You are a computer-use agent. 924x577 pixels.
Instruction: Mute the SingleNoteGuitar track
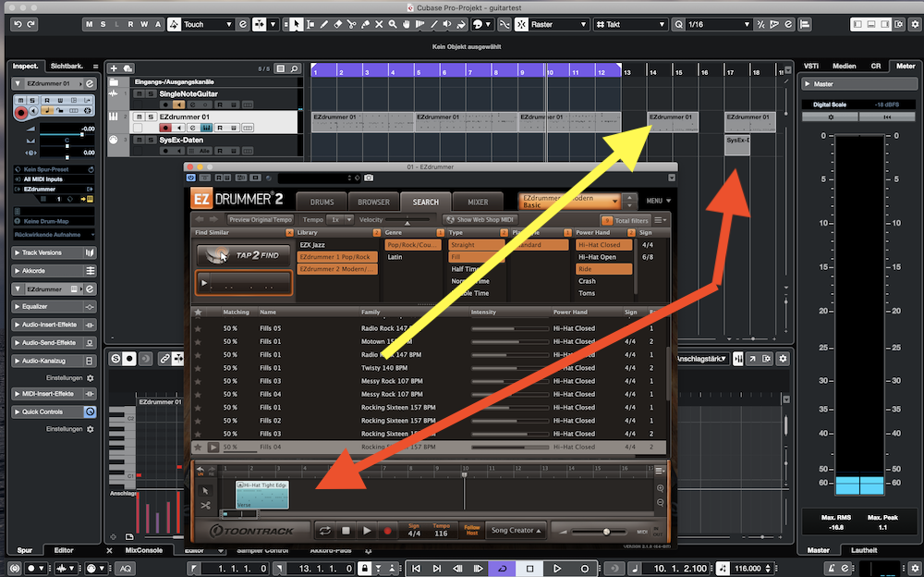(x=140, y=93)
